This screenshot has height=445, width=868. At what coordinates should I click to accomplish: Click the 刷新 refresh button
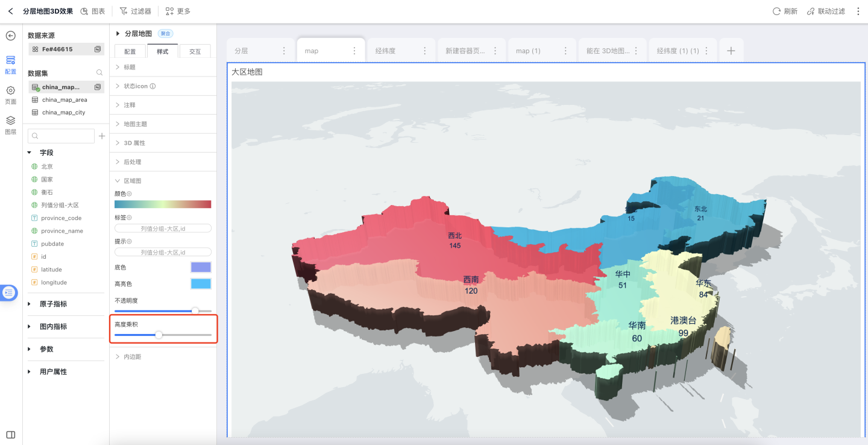(785, 11)
